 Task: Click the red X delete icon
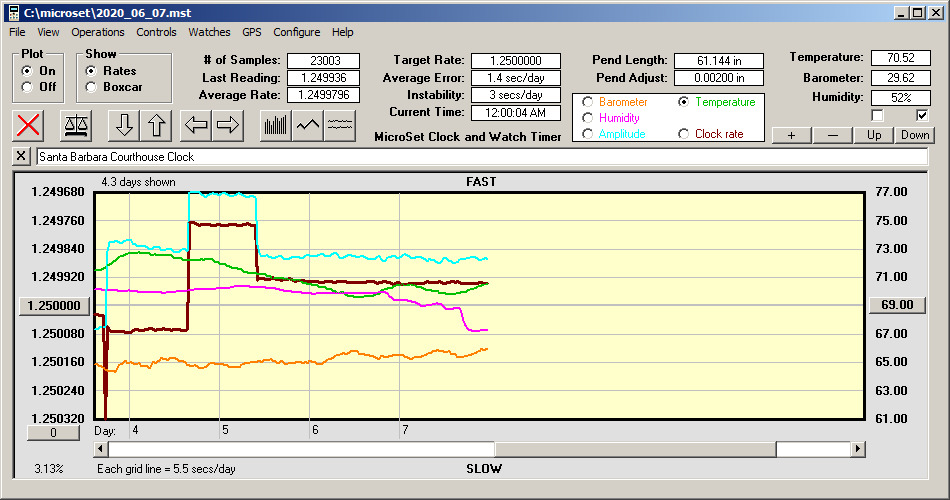pyautogui.click(x=30, y=125)
